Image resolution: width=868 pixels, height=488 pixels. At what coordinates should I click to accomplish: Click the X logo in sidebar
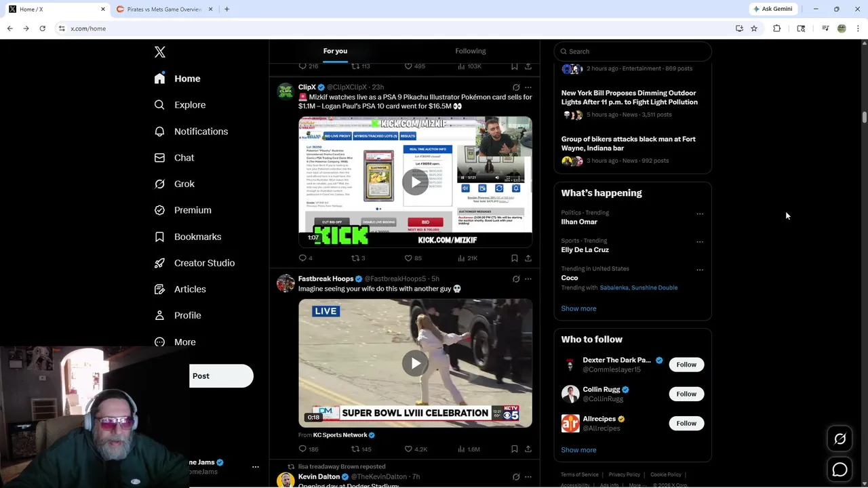(x=160, y=52)
